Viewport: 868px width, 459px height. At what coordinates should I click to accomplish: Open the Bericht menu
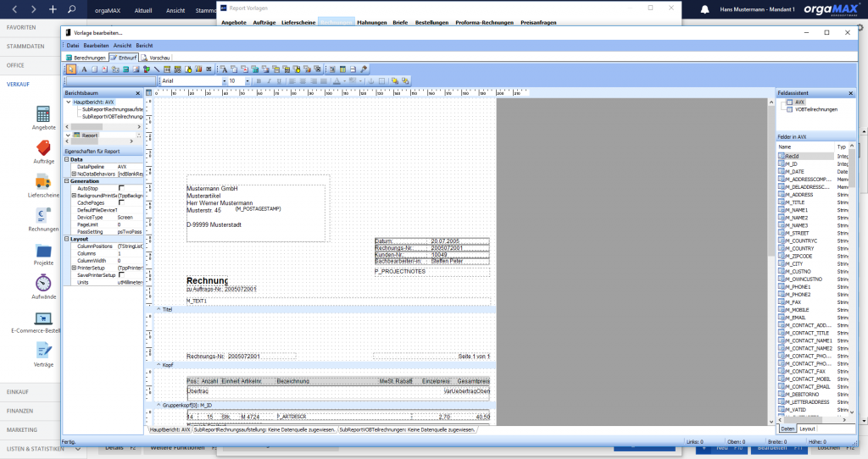click(x=144, y=46)
